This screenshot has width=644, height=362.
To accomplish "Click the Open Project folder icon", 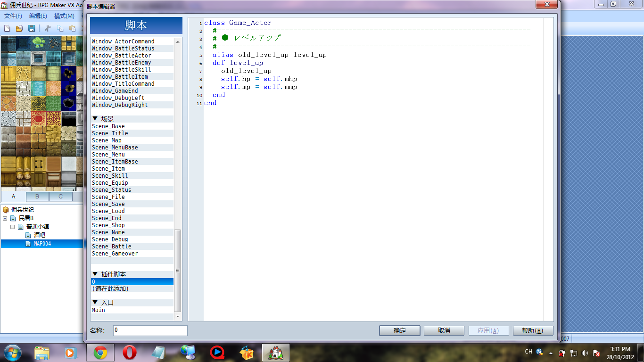I will (x=19, y=28).
